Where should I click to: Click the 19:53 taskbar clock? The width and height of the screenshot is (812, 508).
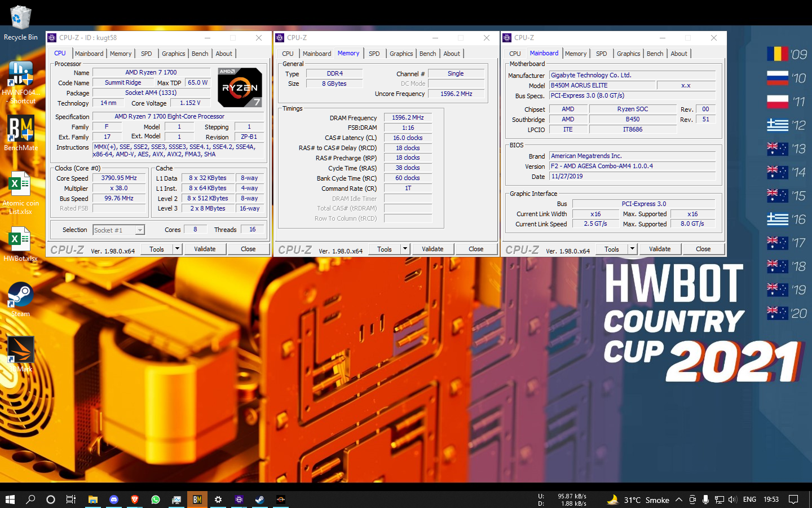pos(771,500)
